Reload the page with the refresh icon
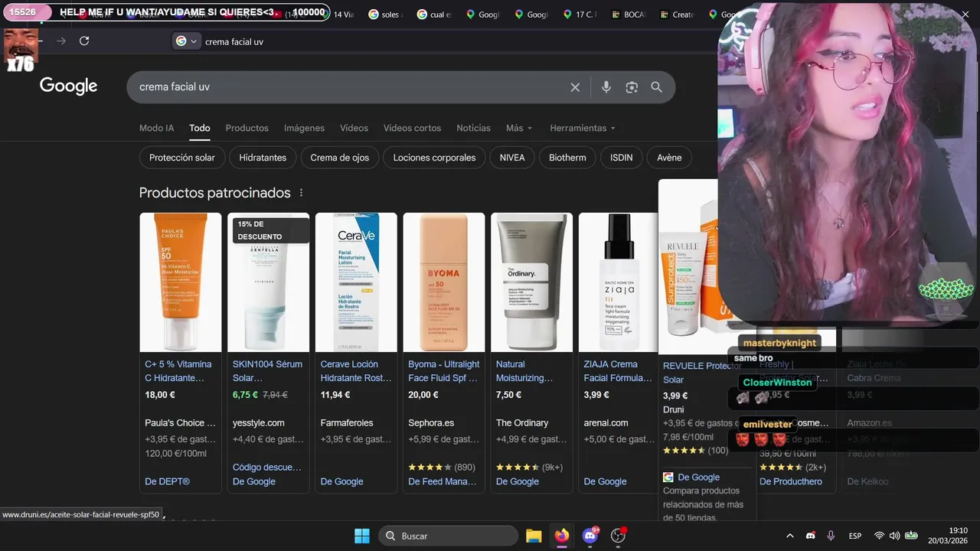980x551 pixels. pos(84,41)
